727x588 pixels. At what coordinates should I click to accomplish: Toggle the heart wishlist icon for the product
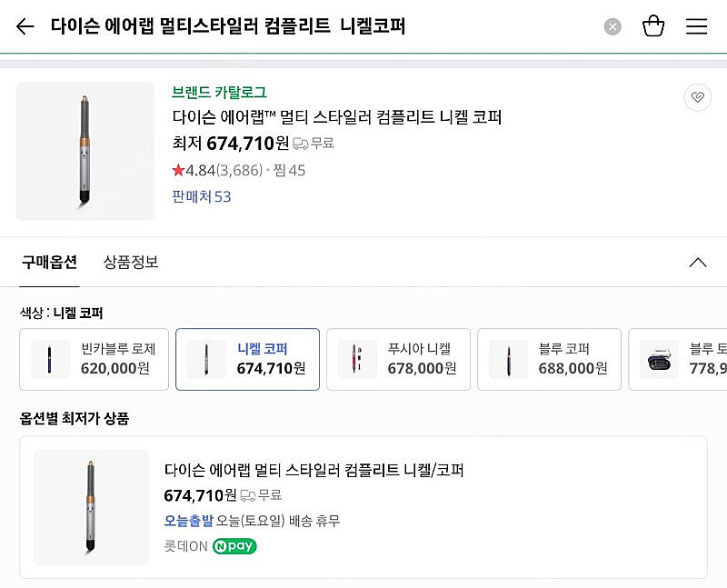[x=697, y=97]
